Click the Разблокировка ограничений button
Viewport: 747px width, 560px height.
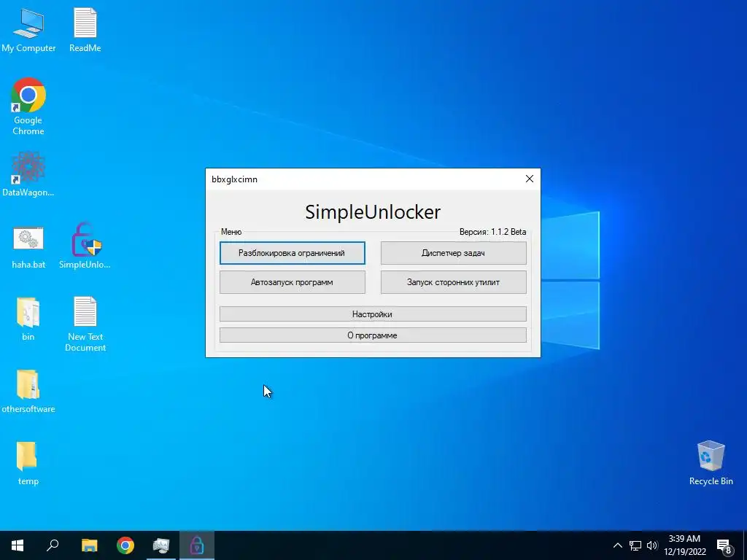[292, 253]
